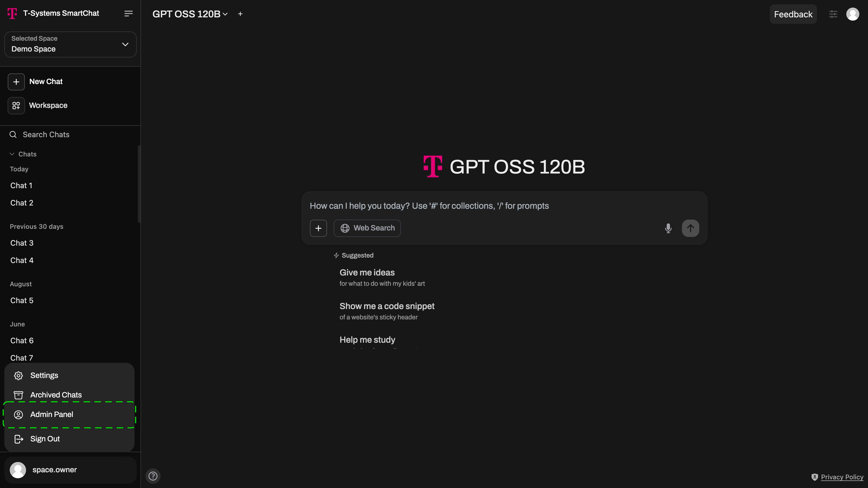Click the T-Systems logo in the sidebar header

point(12,14)
